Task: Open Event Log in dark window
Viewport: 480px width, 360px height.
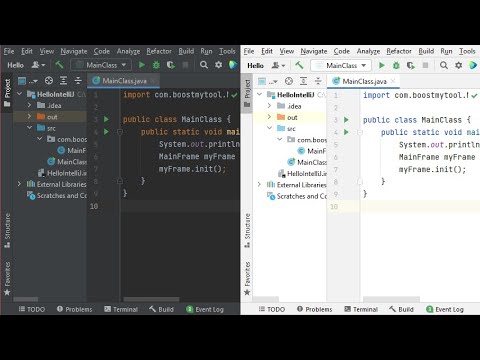Action: pos(205,309)
